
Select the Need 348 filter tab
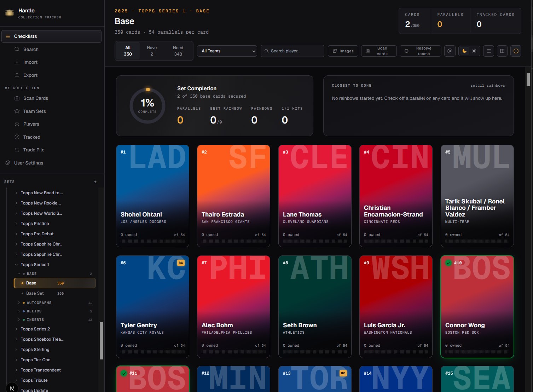178,51
